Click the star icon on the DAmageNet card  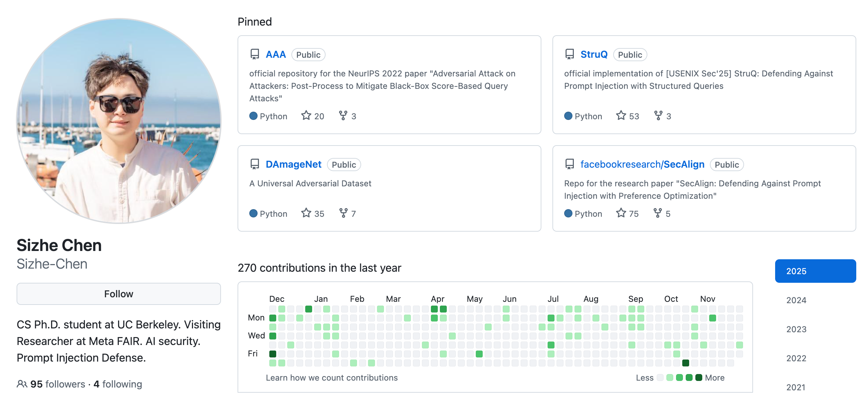tap(306, 213)
